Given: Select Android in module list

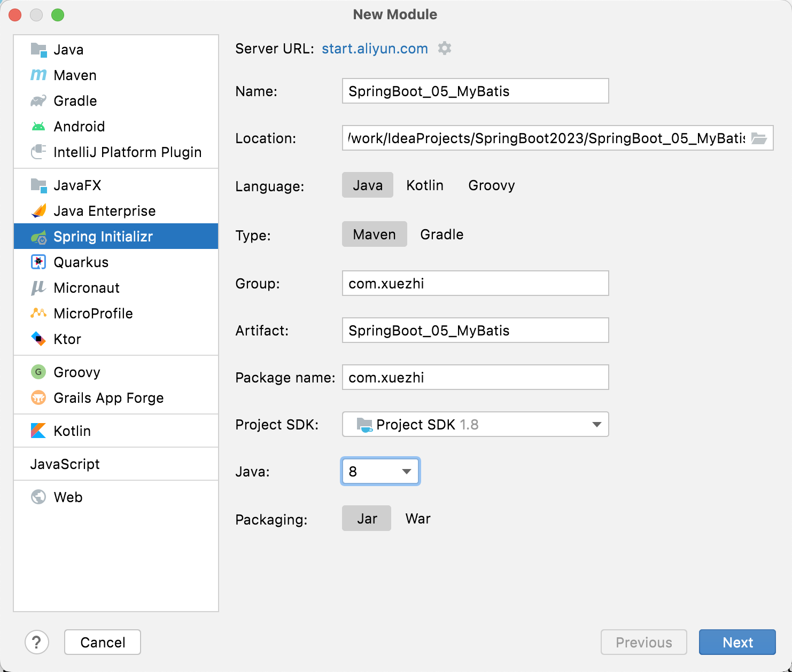Looking at the screenshot, I should coord(116,127).
